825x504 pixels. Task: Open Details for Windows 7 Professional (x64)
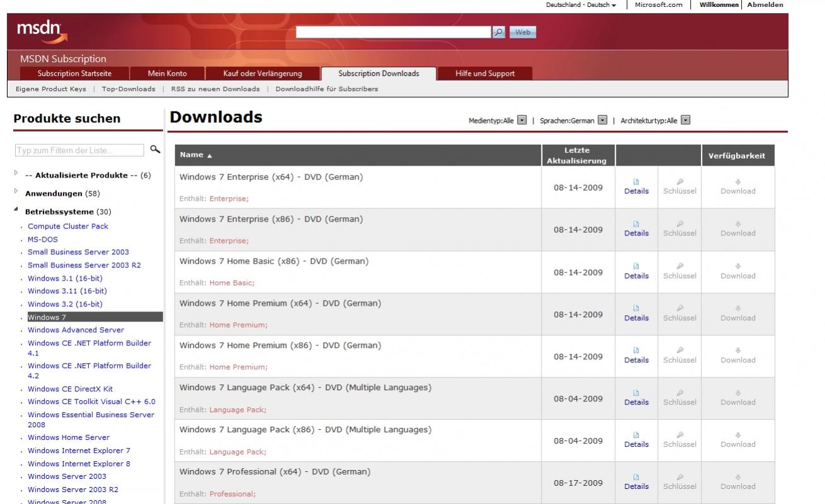tap(636, 483)
